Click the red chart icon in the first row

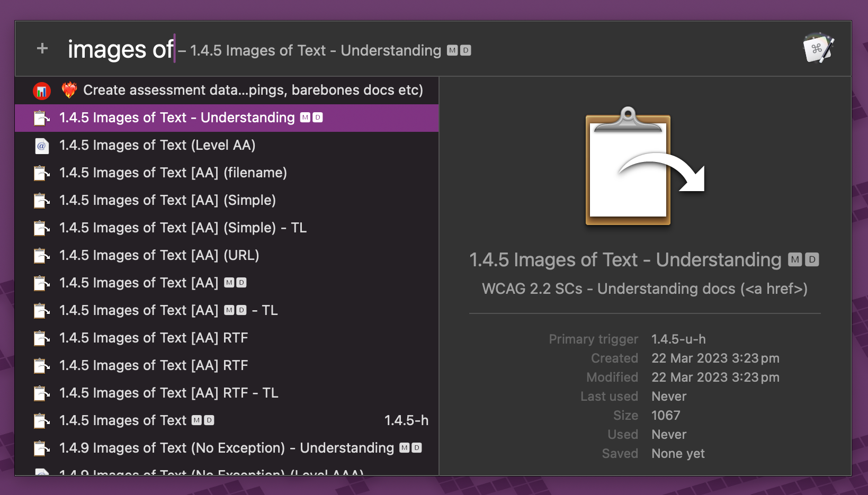[x=42, y=91]
